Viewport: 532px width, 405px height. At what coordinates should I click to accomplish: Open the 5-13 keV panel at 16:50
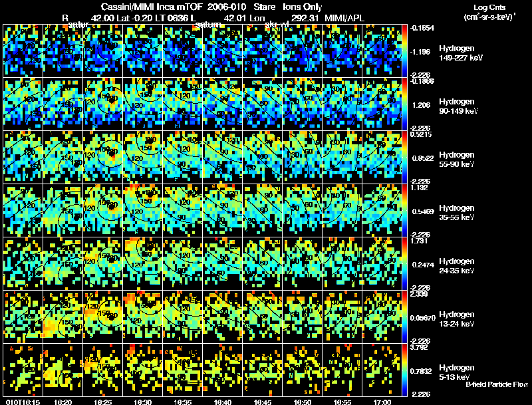[303, 370]
